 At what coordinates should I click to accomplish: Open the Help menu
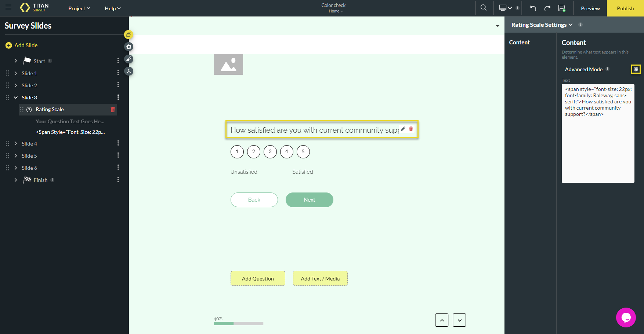[112, 8]
